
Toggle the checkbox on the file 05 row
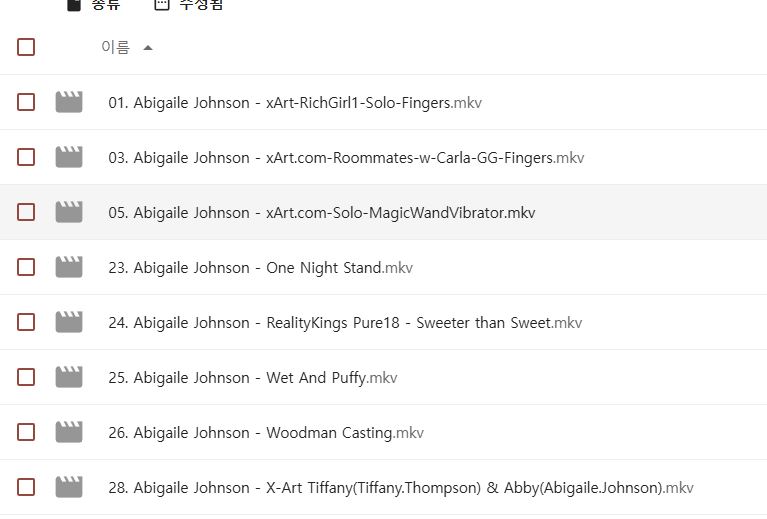pyautogui.click(x=26, y=212)
